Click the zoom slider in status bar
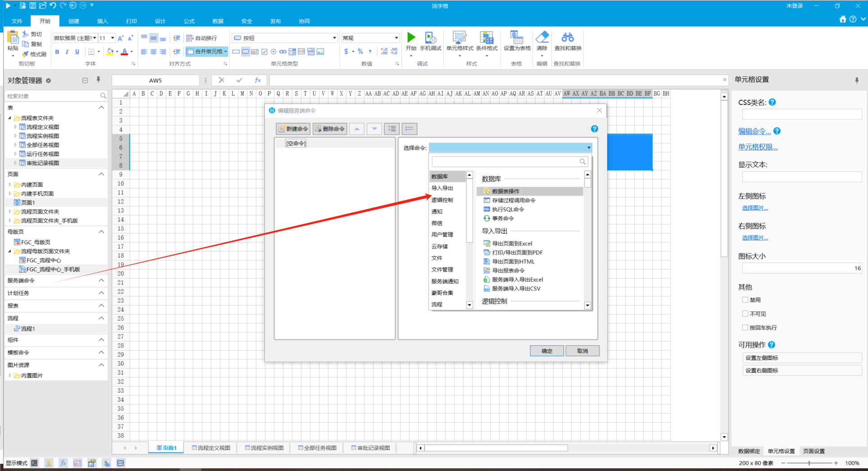Image resolution: width=868 pixels, height=471 pixels. [x=809, y=463]
